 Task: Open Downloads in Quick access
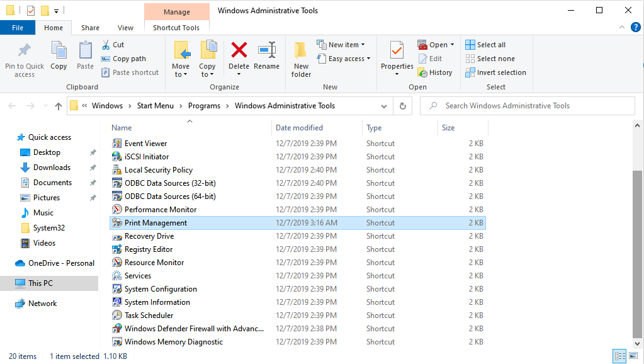coord(52,168)
